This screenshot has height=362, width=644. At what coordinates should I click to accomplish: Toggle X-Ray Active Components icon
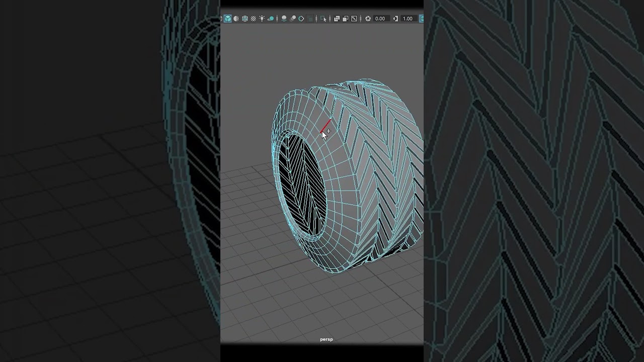coord(345,19)
